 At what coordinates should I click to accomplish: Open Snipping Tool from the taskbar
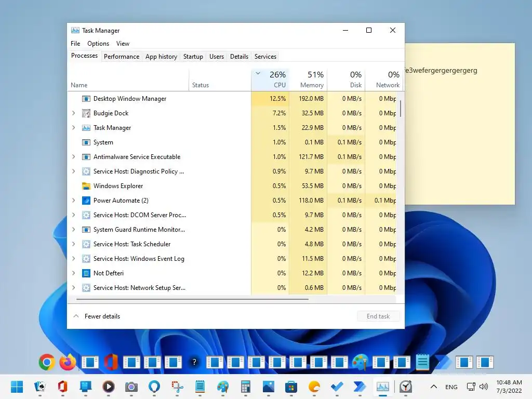point(177,387)
